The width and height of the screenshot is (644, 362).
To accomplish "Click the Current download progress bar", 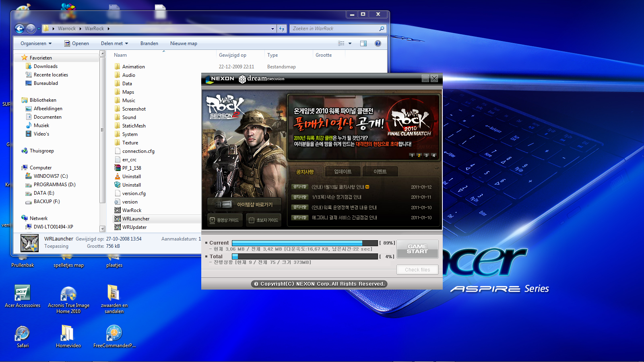I will [x=305, y=243].
